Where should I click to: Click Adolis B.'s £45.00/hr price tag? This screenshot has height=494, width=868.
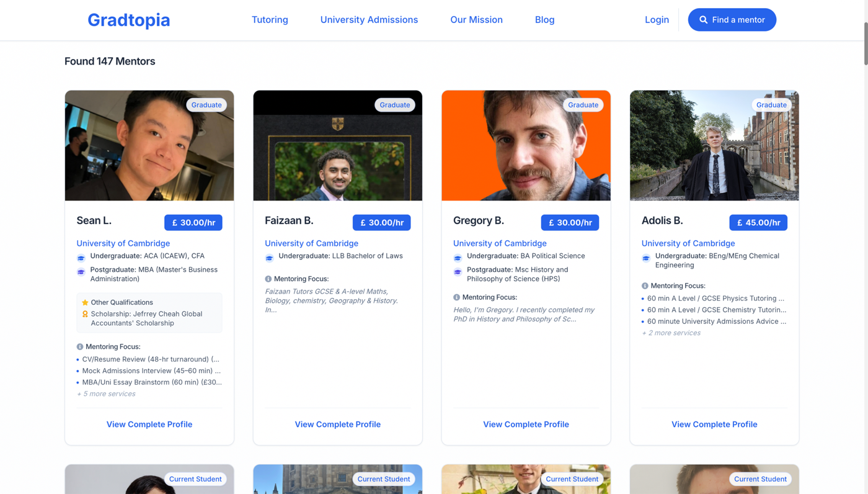[x=758, y=222]
